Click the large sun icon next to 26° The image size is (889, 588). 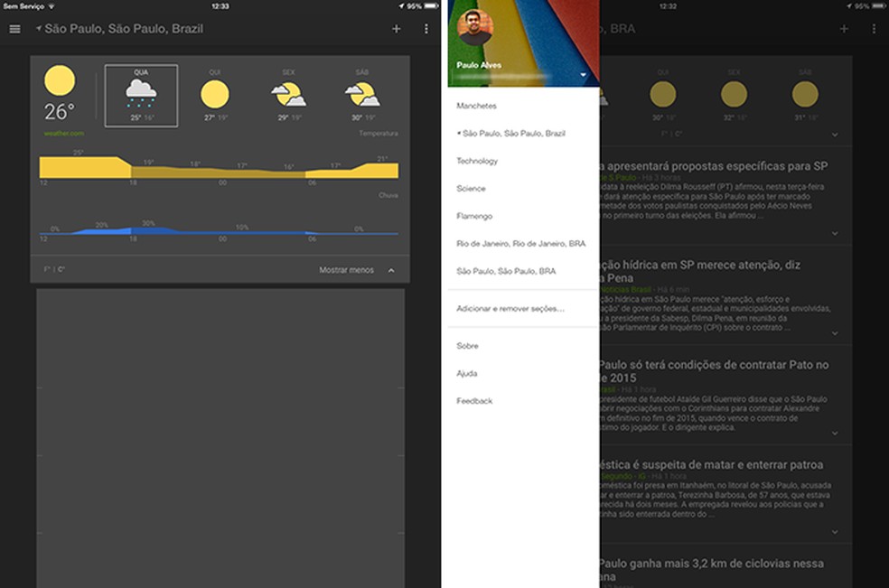click(61, 81)
